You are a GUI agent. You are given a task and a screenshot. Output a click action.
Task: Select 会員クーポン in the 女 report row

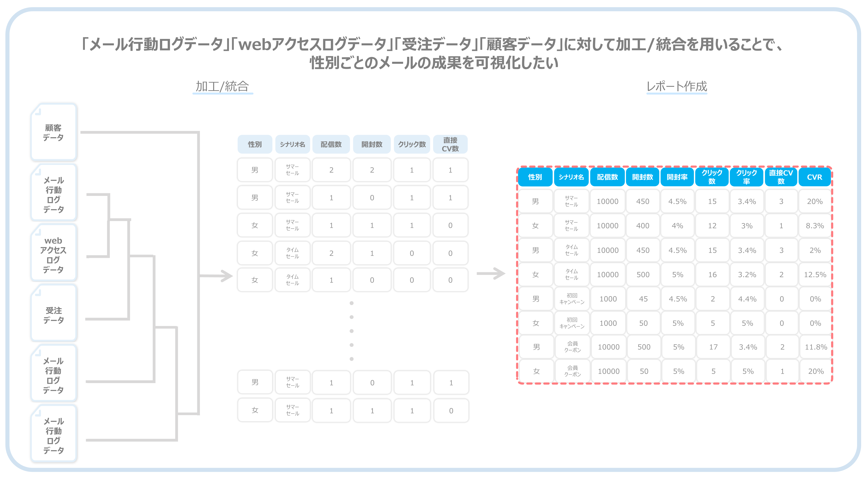(x=573, y=371)
